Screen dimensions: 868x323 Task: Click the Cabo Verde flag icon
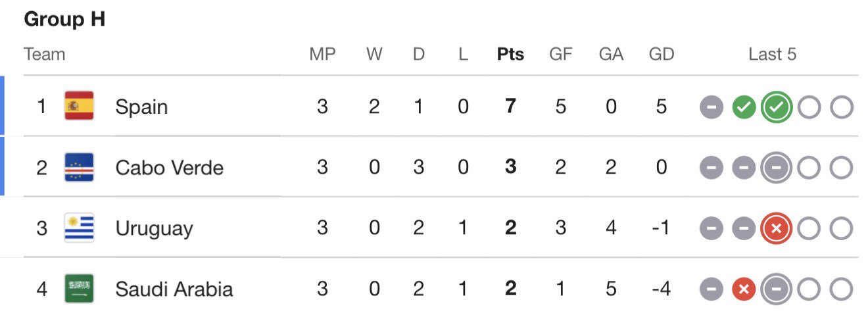pyautogui.click(x=79, y=167)
